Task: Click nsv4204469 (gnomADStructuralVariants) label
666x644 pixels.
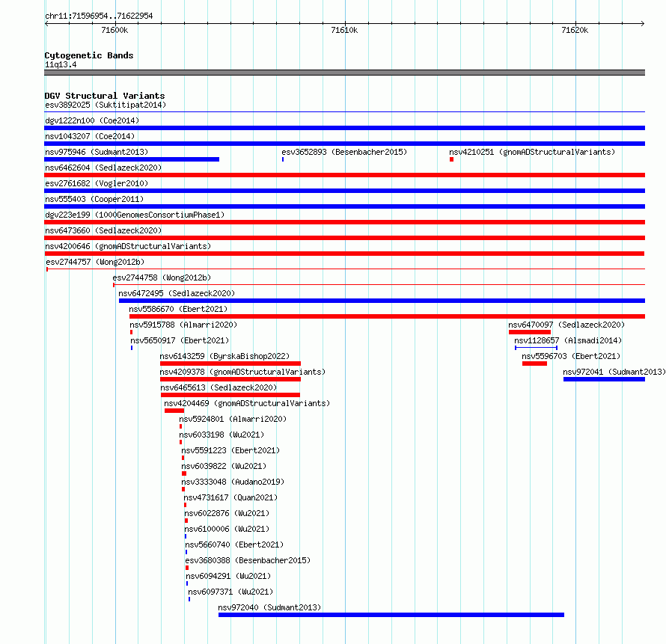Action: tap(247, 403)
